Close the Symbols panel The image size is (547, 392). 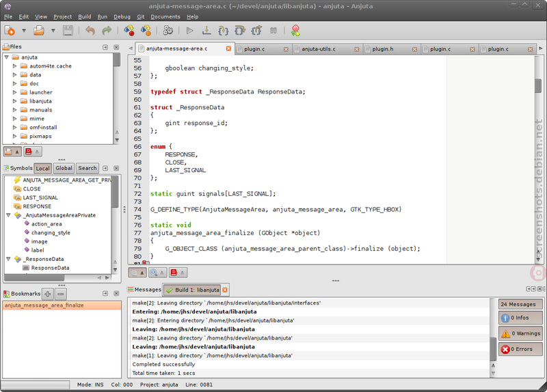pyautogui.click(x=116, y=168)
